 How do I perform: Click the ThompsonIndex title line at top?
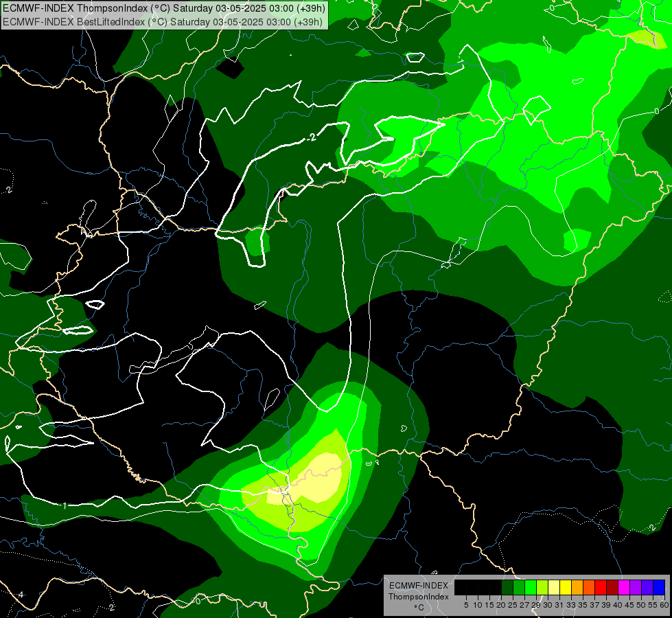click(164, 8)
